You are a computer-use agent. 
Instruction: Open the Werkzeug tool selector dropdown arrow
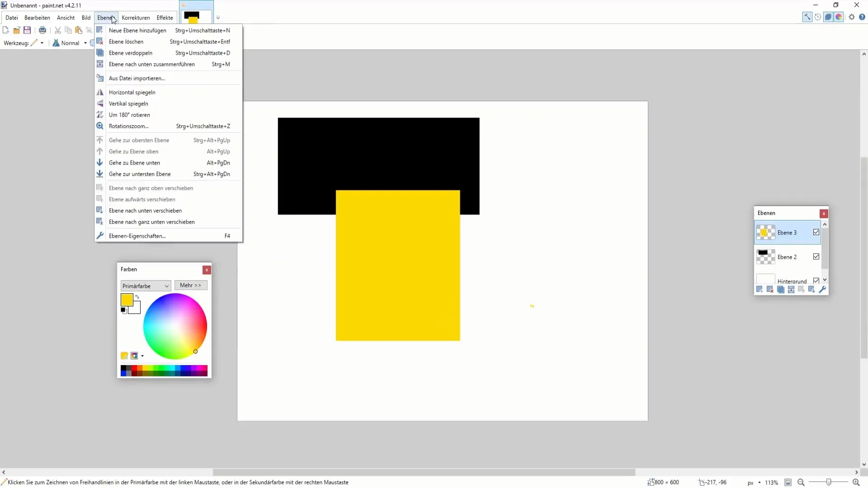pyautogui.click(x=42, y=43)
